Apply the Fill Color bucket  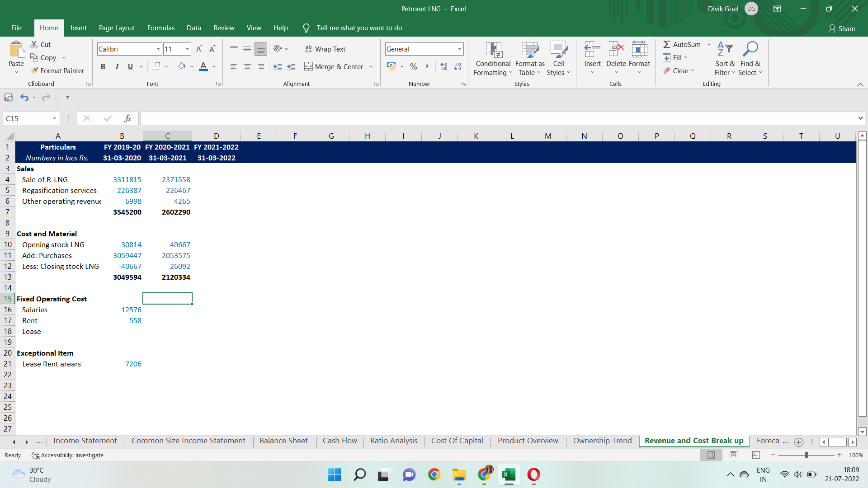pos(182,66)
